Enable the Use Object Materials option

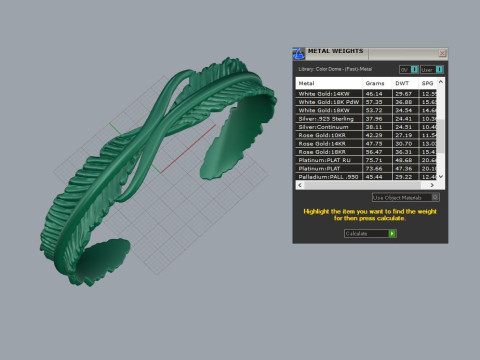click(406, 197)
